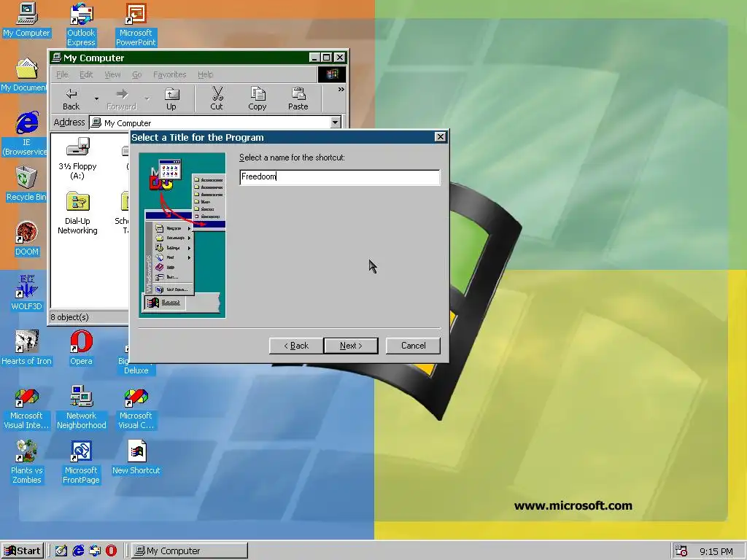Select the Internet Explorer desktop icon

coord(25,133)
